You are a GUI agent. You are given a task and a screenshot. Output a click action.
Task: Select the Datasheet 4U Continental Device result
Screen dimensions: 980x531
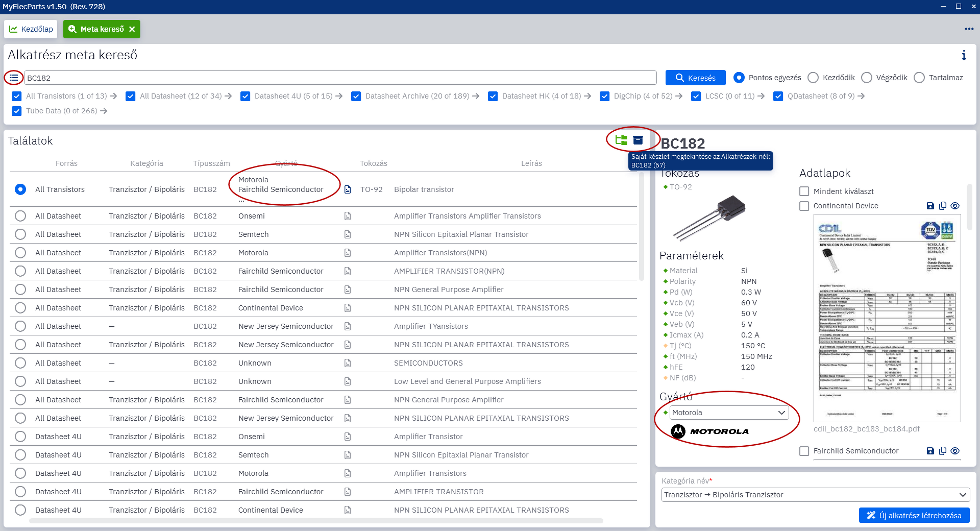(20, 510)
